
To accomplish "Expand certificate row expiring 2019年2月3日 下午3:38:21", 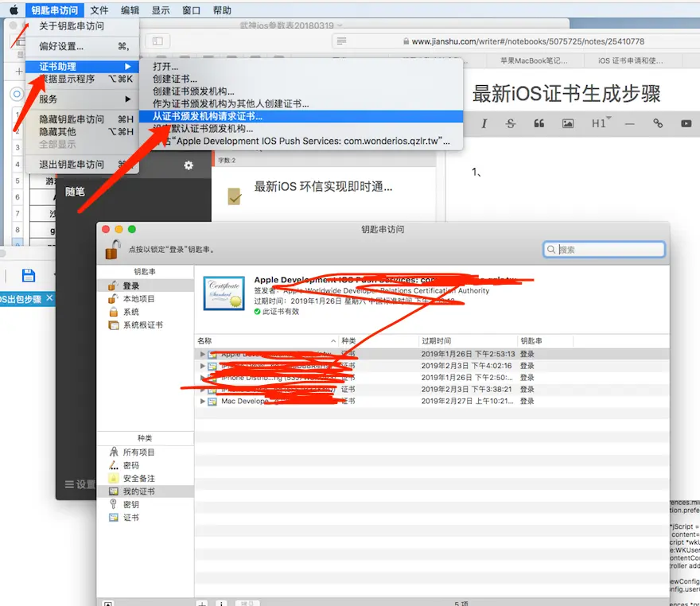I will 202,389.
